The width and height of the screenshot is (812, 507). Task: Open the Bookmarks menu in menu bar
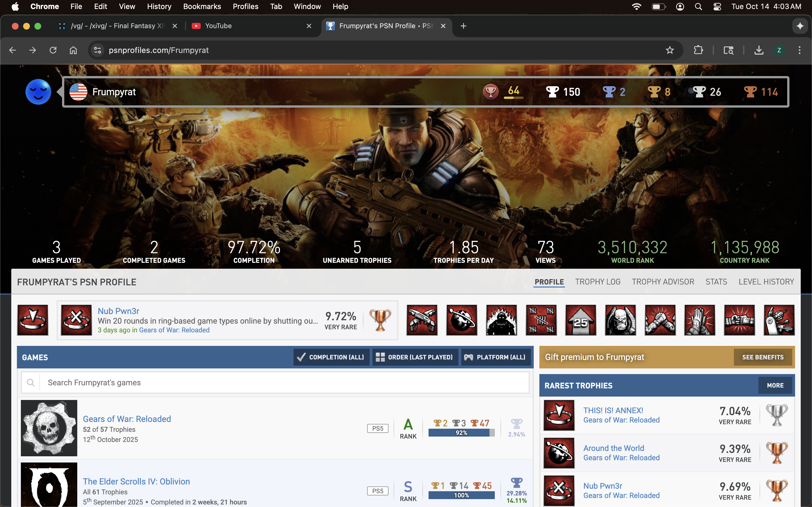point(202,6)
